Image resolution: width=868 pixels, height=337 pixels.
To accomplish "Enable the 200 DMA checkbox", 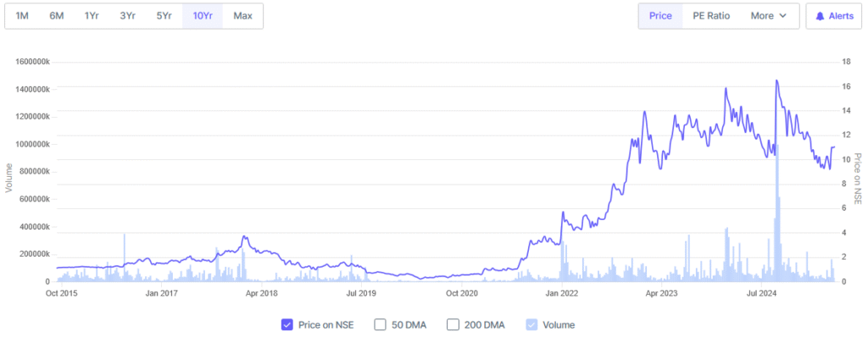I will (x=453, y=325).
